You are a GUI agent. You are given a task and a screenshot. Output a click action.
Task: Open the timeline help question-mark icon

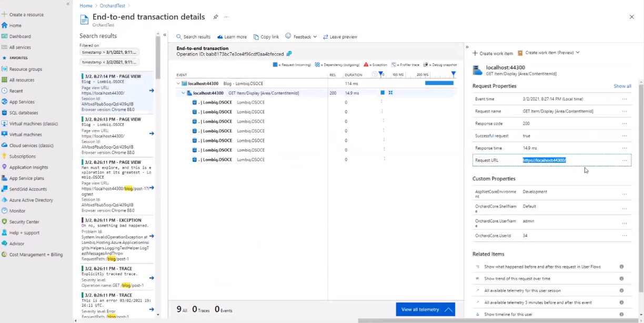click(375, 74)
